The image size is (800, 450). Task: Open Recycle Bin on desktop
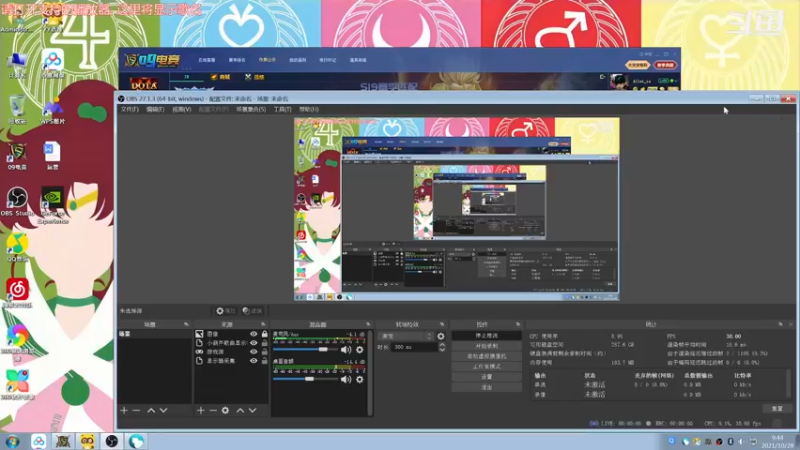(x=17, y=109)
